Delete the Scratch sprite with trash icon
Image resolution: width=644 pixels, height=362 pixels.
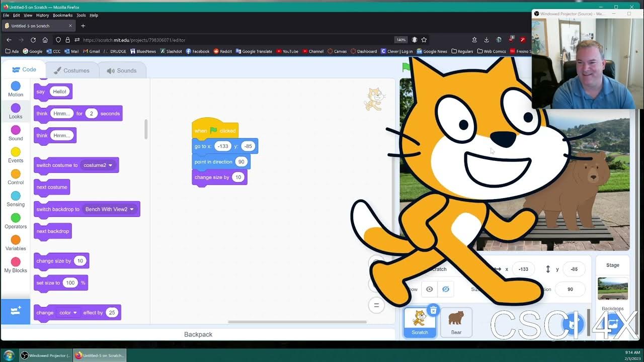click(433, 310)
